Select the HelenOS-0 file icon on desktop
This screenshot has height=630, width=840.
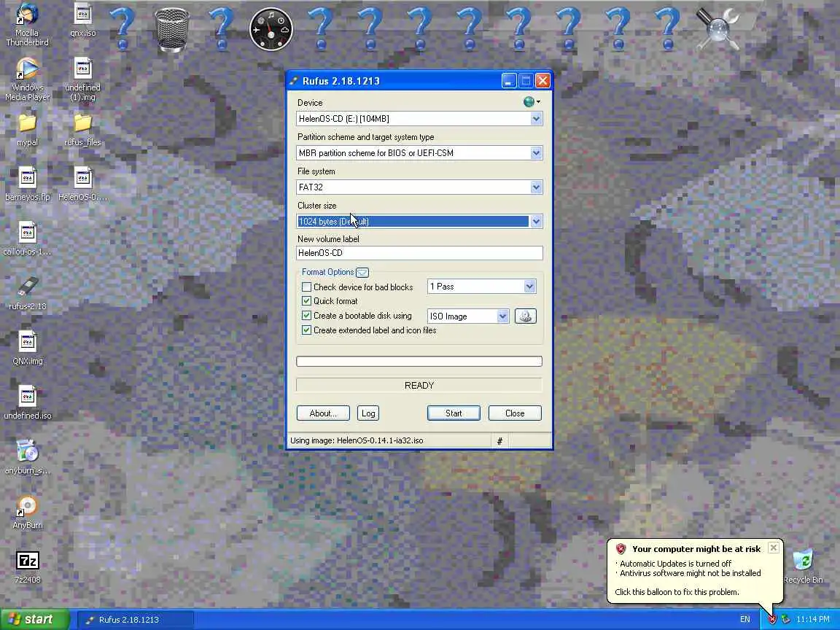(x=83, y=184)
